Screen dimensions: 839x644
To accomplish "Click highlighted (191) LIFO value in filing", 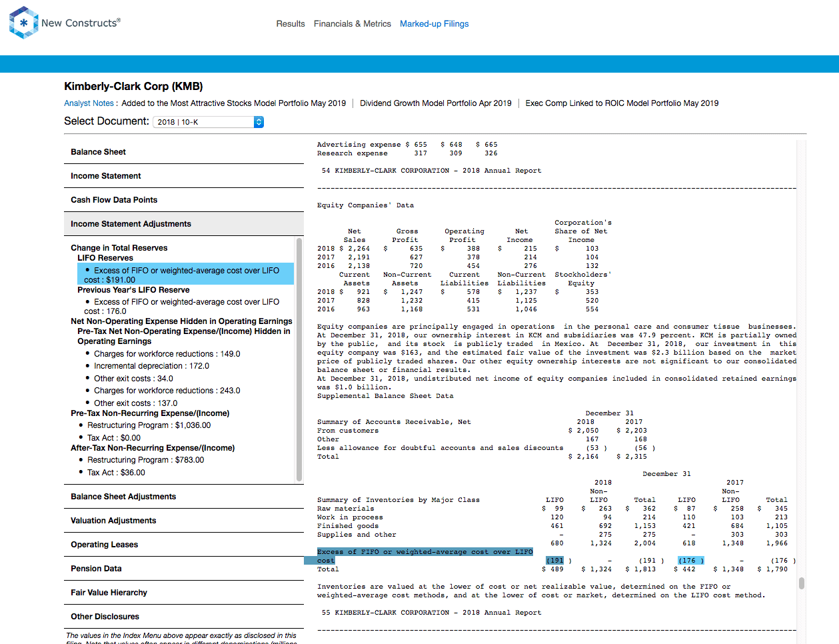I will pos(555,561).
